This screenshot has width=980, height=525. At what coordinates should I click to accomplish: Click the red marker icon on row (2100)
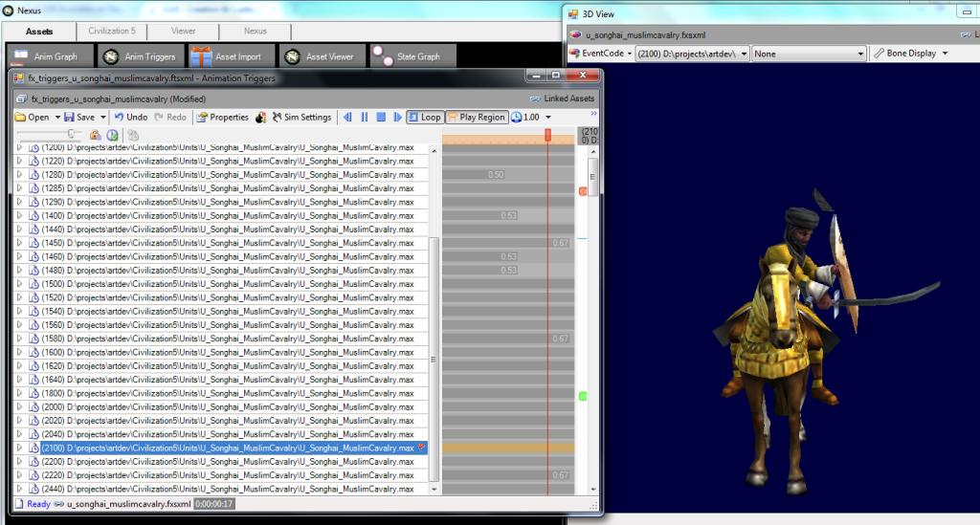click(x=421, y=447)
